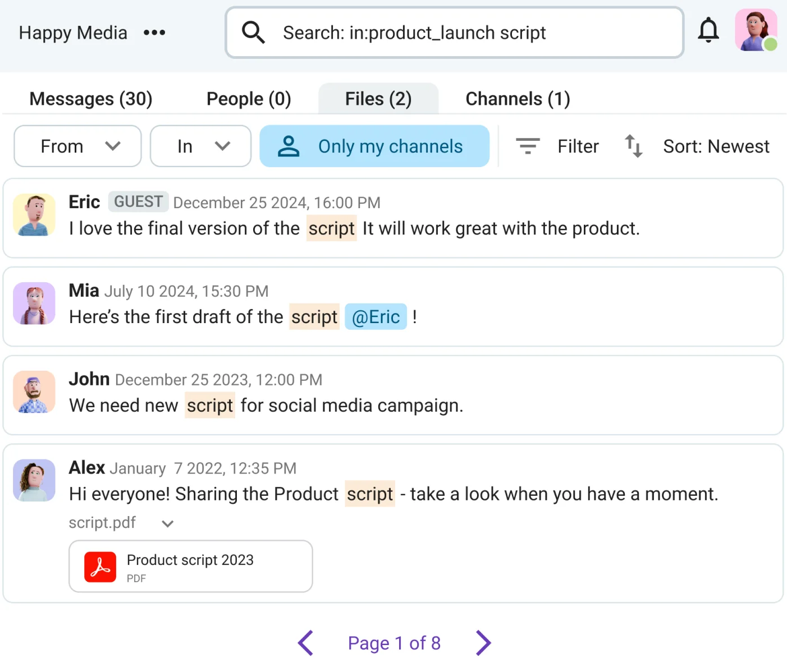
Task: Open the Happy Media ellipsis menu
Action: tap(154, 32)
